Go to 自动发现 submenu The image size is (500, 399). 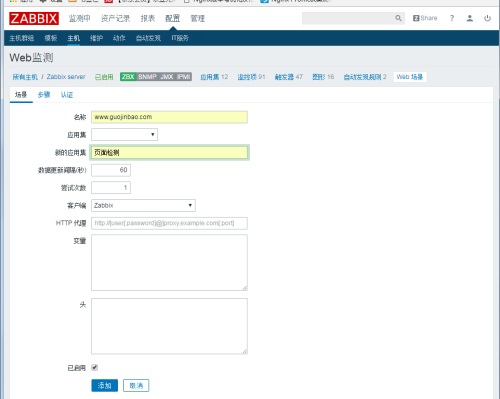tap(148, 38)
